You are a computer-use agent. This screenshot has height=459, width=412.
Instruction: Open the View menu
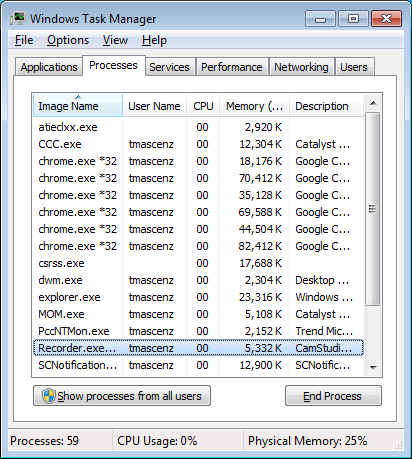(115, 40)
